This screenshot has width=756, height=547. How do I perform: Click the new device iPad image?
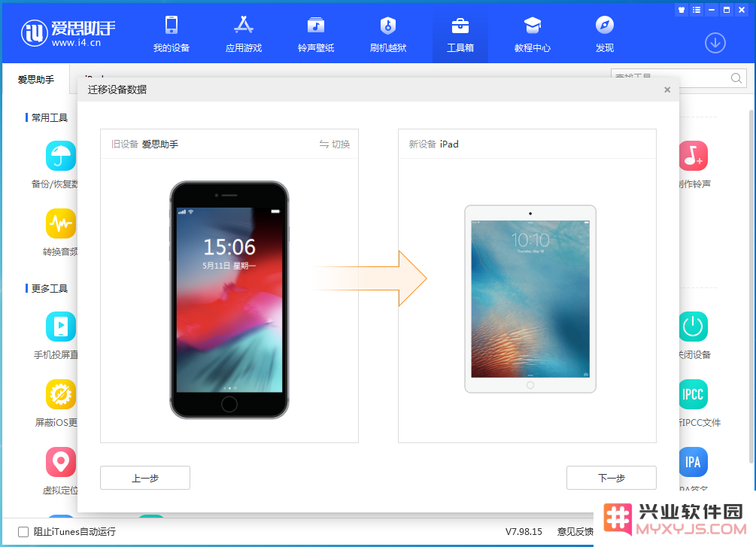(530, 299)
